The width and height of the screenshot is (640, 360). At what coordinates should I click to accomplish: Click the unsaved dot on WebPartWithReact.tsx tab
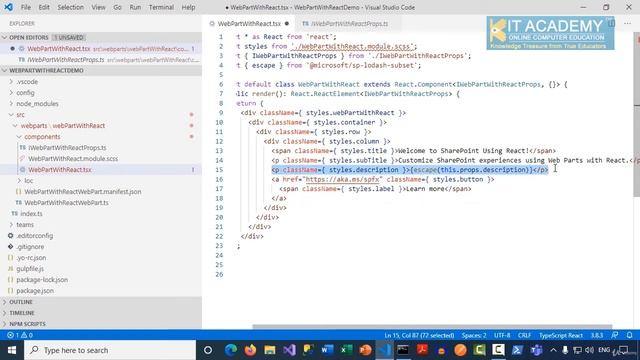pos(287,24)
